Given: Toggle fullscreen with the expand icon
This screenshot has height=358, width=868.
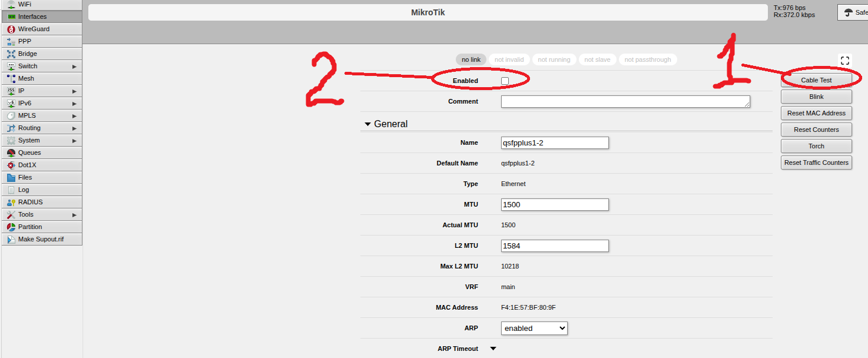Looking at the screenshot, I should pos(845,60).
